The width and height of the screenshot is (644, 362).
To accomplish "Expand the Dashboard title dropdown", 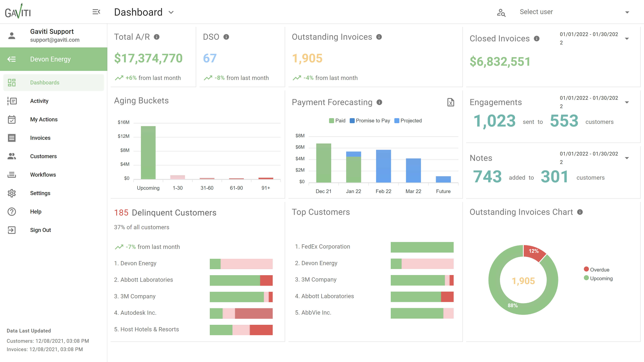I will [171, 12].
